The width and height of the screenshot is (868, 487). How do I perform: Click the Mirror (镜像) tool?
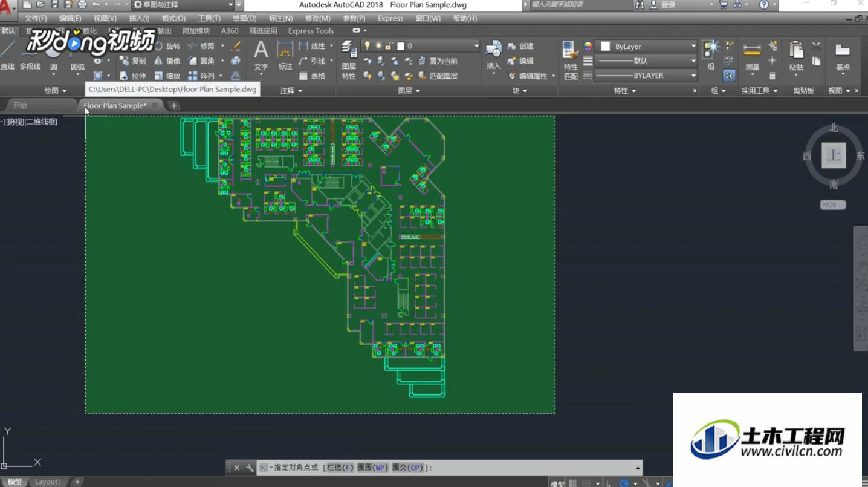(167, 61)
